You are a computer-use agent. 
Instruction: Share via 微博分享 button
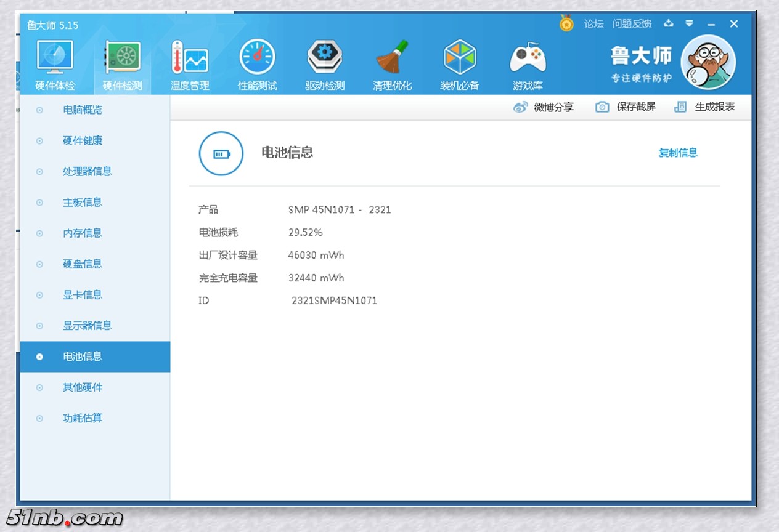pos(544,107)
